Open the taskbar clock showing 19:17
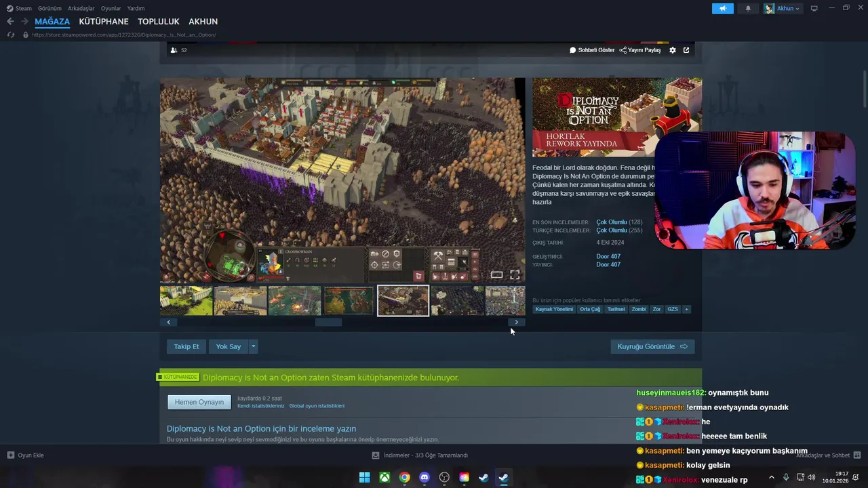This screenshot has height=488, width=868. click(x=835, y=477)
